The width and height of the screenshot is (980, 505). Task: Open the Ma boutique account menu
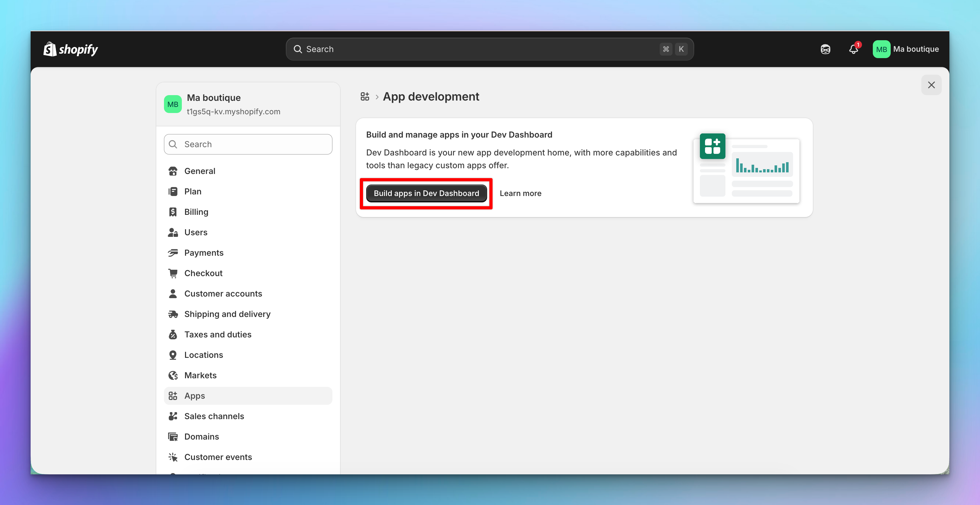[906, 49]
